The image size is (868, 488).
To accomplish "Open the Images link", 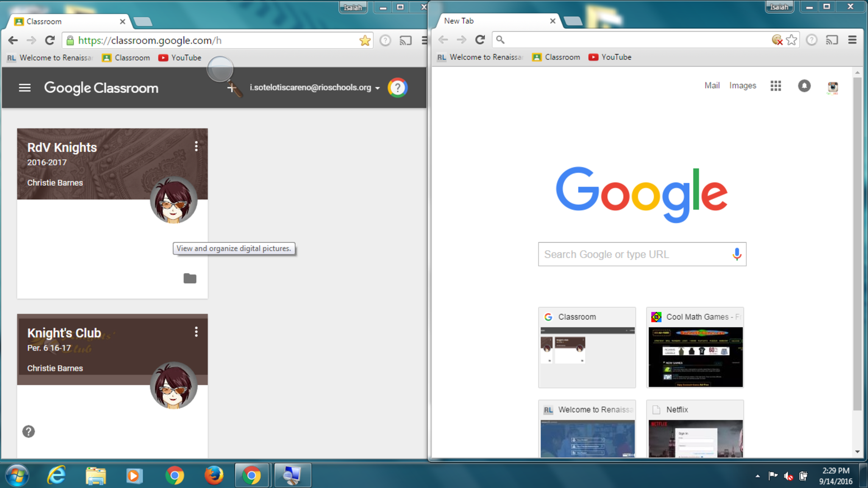I will [x=742, y=86].
